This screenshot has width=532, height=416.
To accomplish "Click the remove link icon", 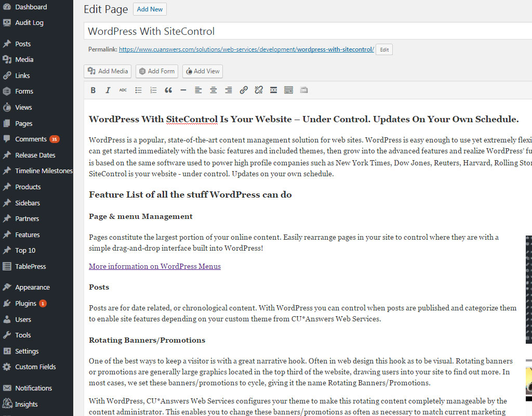I will [x=258, y=90].
